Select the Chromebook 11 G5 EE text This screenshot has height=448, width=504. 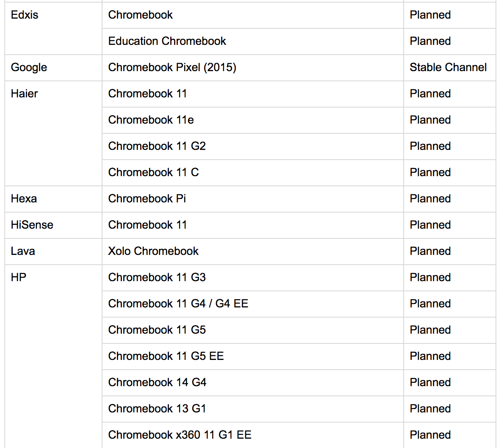tap(166, 356)
